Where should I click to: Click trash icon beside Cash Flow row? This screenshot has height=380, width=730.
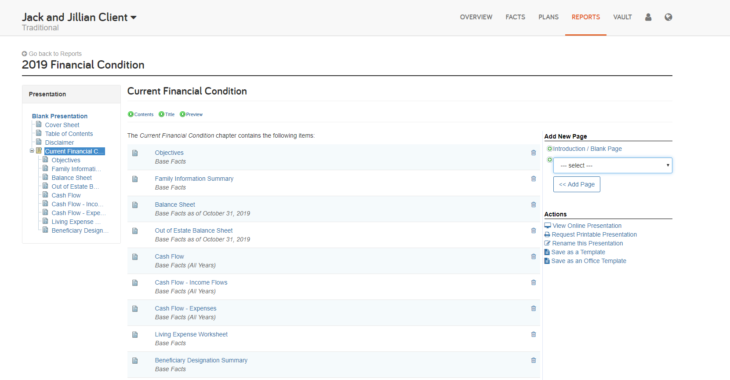[534, 257]
